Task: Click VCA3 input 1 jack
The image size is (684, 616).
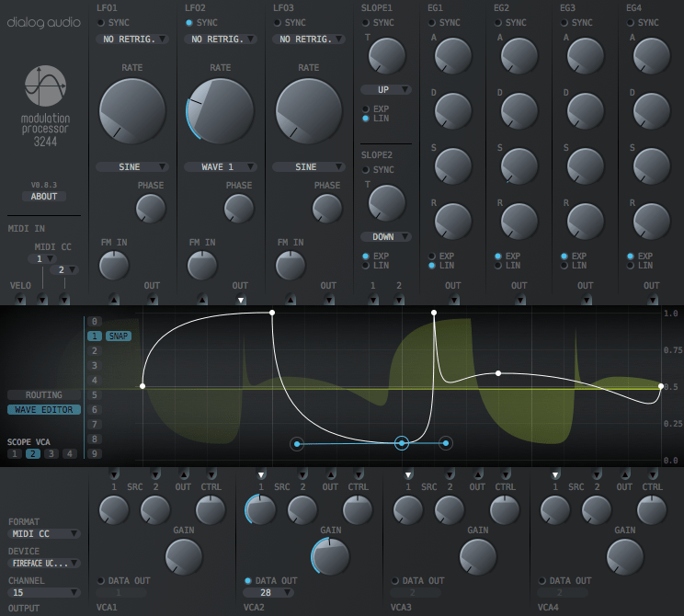Action: point(408,473)
